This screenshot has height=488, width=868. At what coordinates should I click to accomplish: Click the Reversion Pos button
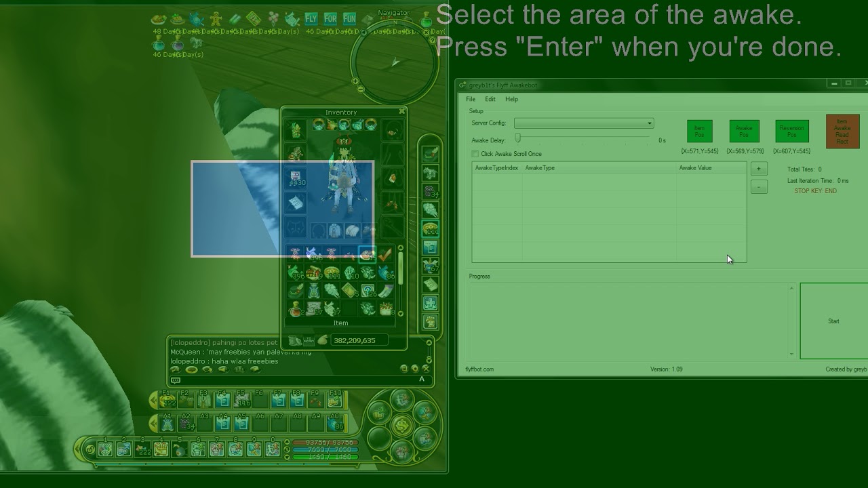791,131
